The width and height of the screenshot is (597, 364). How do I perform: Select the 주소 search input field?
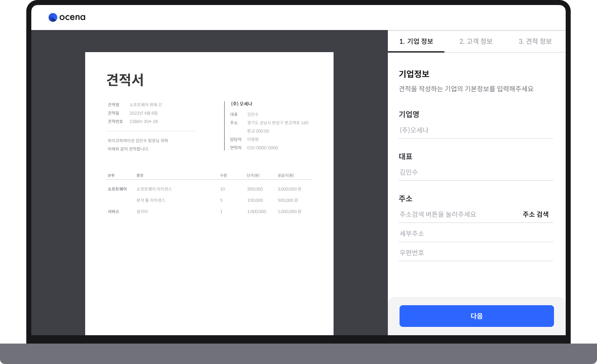click(x=455, y=214)
